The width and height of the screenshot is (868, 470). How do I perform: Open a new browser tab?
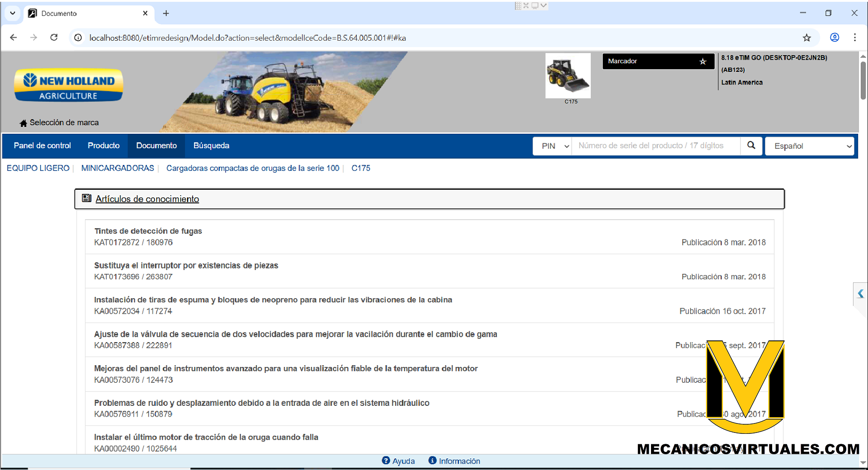point(166,13)
